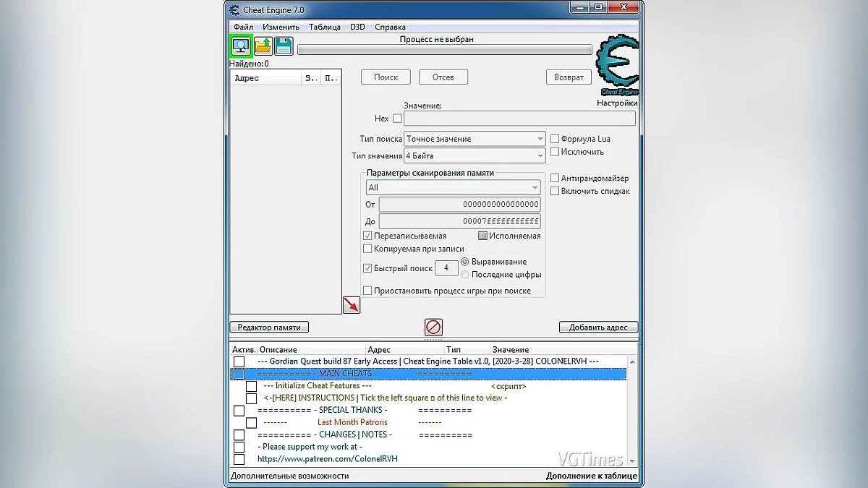Select the Выравнивание radio button
Screen dimensions: 868x488
pos(465,262)
